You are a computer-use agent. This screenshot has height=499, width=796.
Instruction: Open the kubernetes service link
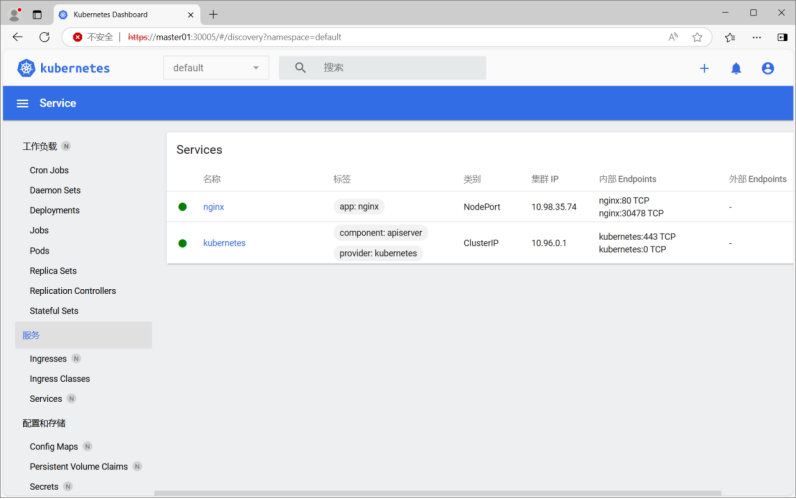click(224, 243)
